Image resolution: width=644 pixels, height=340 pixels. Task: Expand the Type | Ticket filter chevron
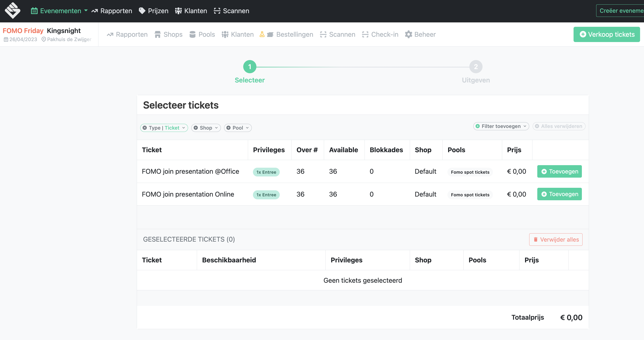click(x=183, y=128)
